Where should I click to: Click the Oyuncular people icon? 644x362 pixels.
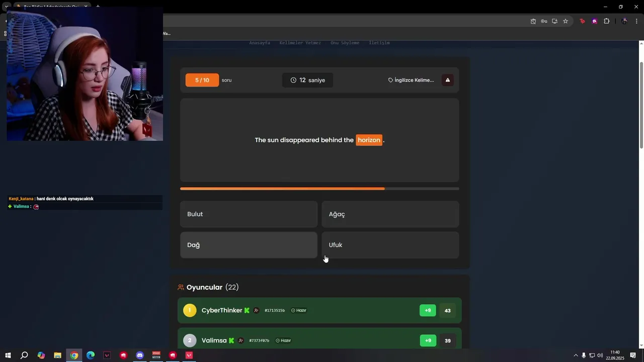(x=181, y=288)
